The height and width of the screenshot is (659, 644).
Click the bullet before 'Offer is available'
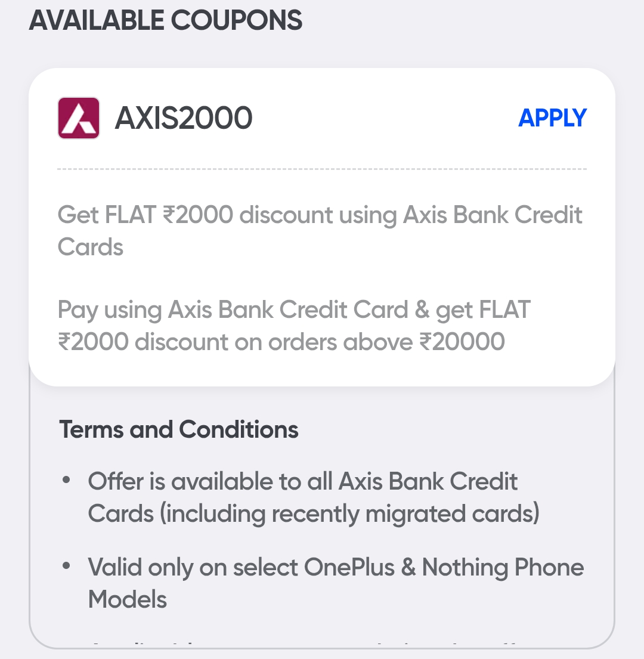(x=67, y=481)
